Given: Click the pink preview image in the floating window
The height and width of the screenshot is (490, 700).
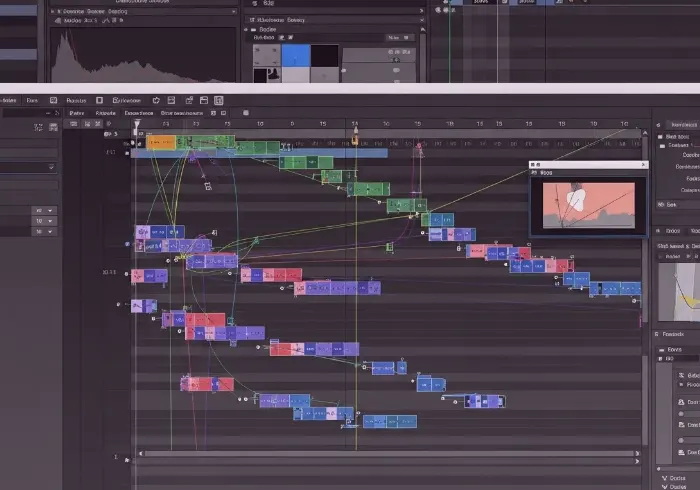Looking at the screenshot, I should 588,205.
